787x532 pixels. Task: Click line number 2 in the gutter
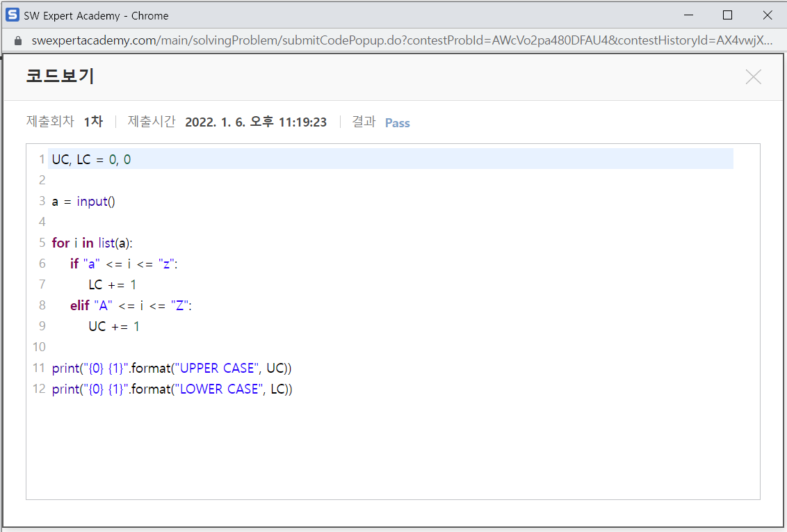pyautogui.click(x=42, y=180)
